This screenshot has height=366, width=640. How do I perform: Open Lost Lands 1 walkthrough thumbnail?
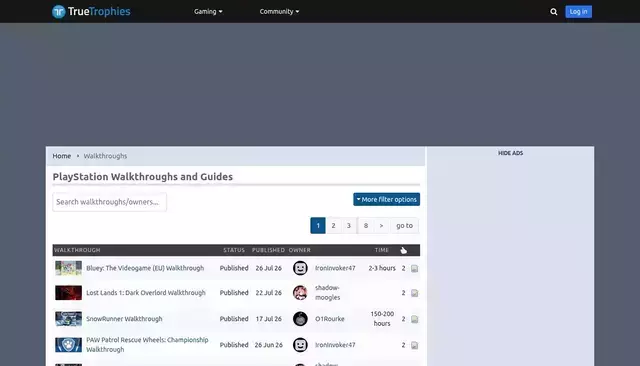pyautogui.click(x=69, y=293)
